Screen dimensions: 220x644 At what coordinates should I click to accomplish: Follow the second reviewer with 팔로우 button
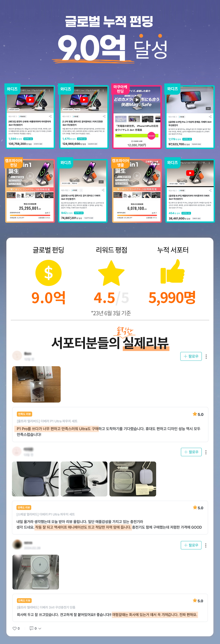point(191,452)
